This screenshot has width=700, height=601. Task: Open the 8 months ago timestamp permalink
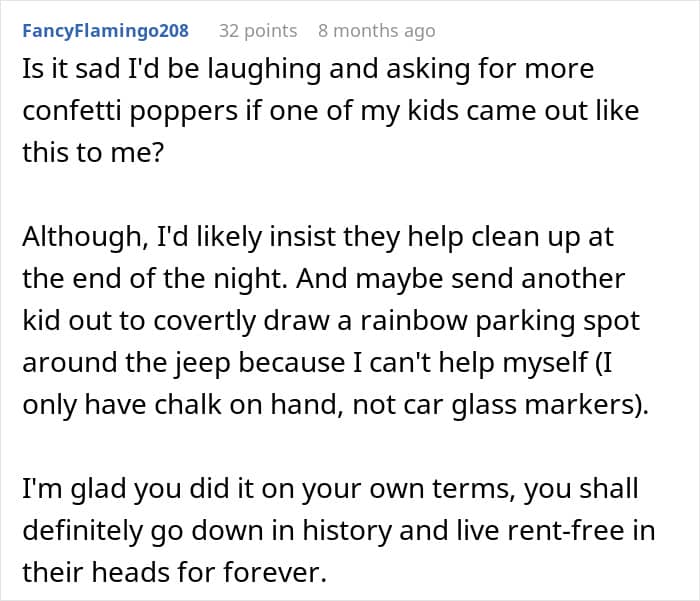click(376, 30)
